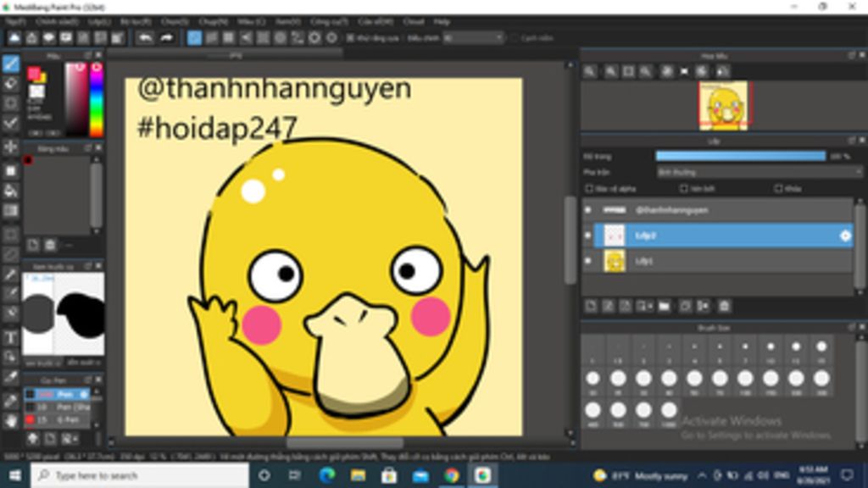This screenshot has height=488, width=868.
Task: Flip view using navigator's last icon
Action: pyautogui.click(x=722, y=71)
